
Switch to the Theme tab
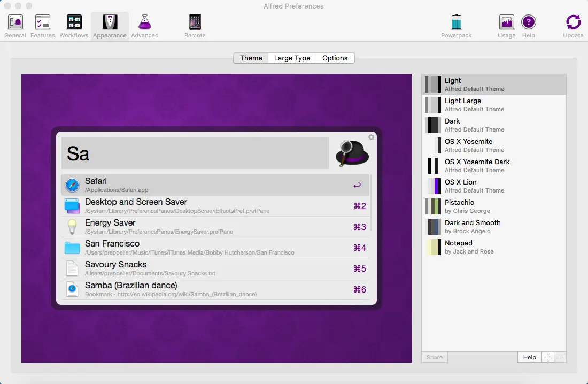(x=251, y=58)
